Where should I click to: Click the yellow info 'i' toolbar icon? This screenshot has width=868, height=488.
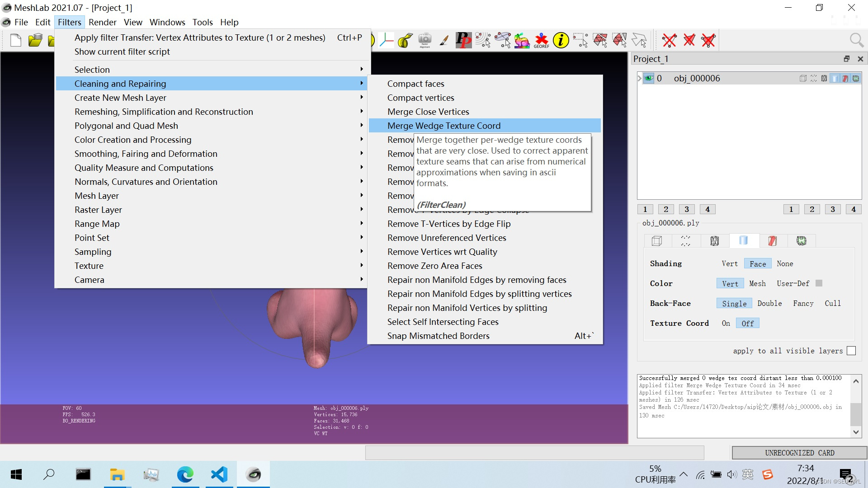[x=561, y=40]
